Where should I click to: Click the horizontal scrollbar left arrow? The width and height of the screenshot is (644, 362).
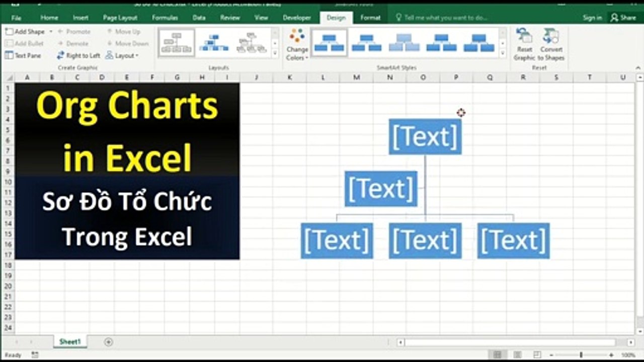(400, 342)
